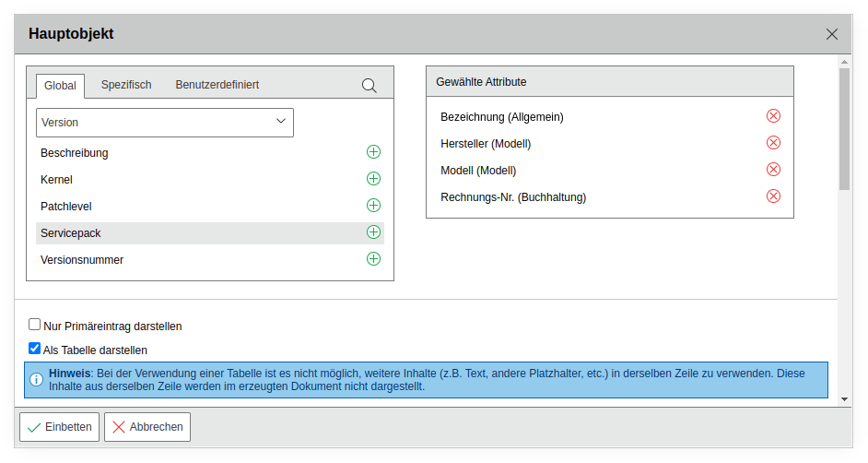Add the Patchlevel attribute with plus icon
This screenshot has width=868, height=463.
tap(373, 206)
